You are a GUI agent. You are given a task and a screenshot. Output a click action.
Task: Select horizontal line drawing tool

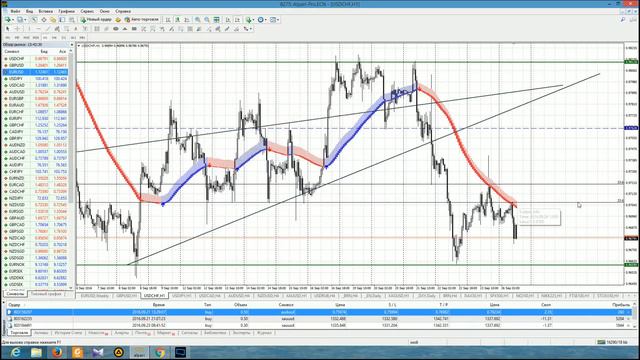tap(38, 29)
